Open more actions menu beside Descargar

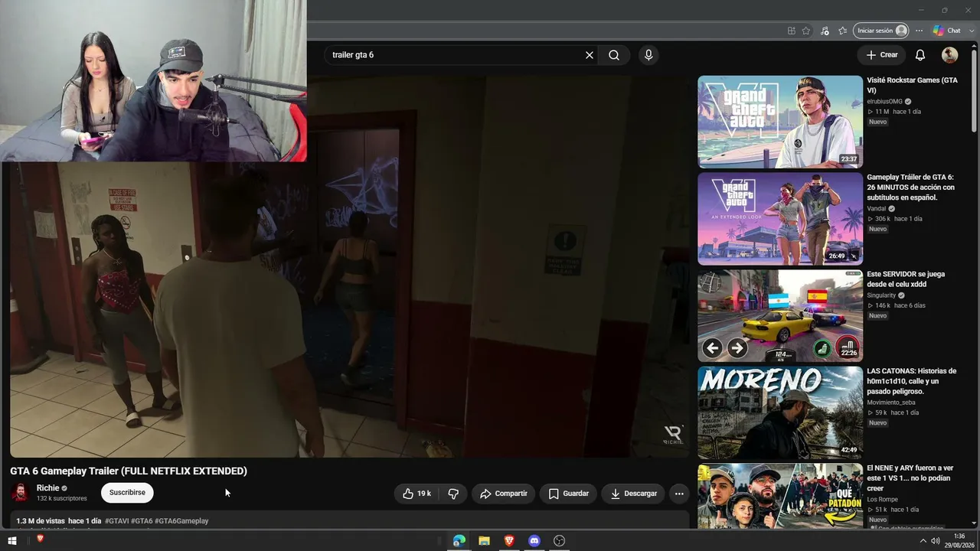click(679, 494)
